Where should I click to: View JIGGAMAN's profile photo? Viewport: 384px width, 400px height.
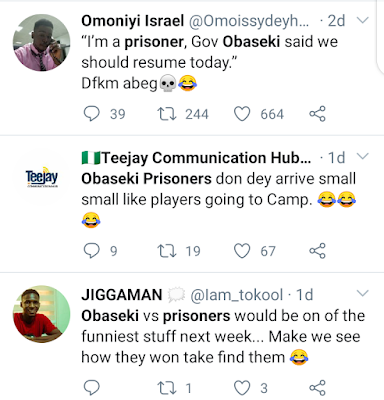[x=42, y=314]
